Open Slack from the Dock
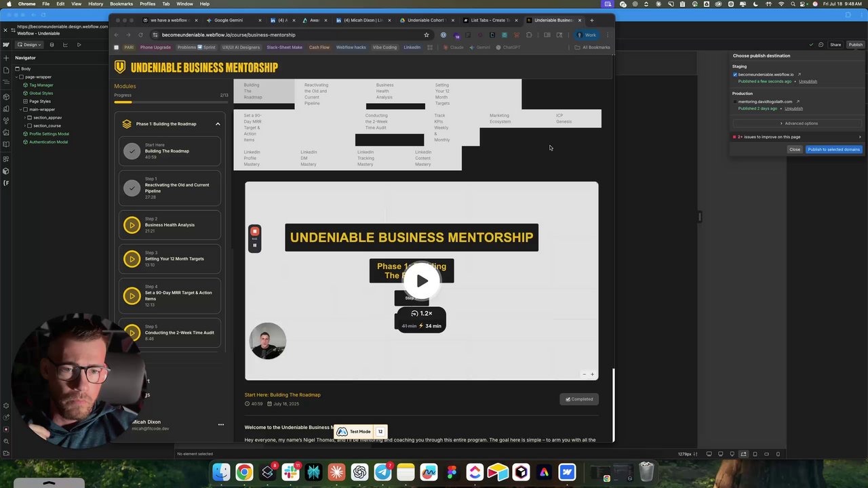 pos(290,472)
